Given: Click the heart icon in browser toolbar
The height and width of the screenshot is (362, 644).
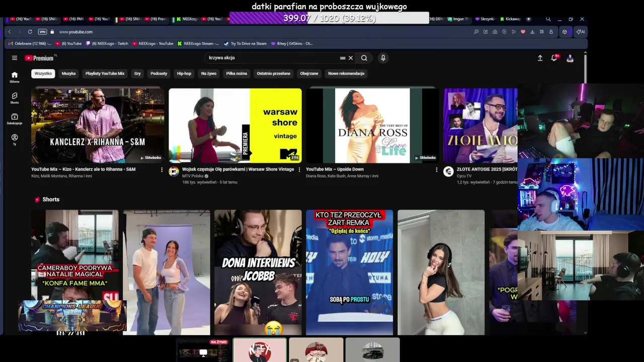Looking at the screenshot, I should [x=523, y=32].
